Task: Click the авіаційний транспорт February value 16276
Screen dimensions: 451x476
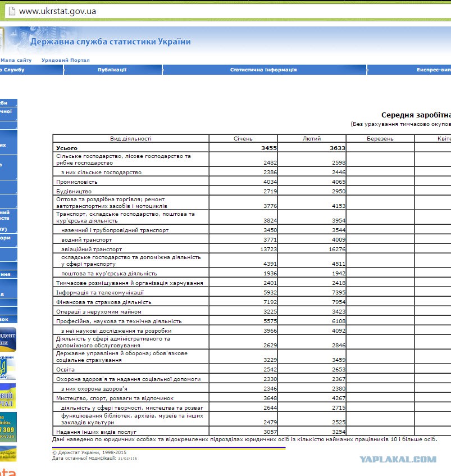Action: (x=336, y=249)
